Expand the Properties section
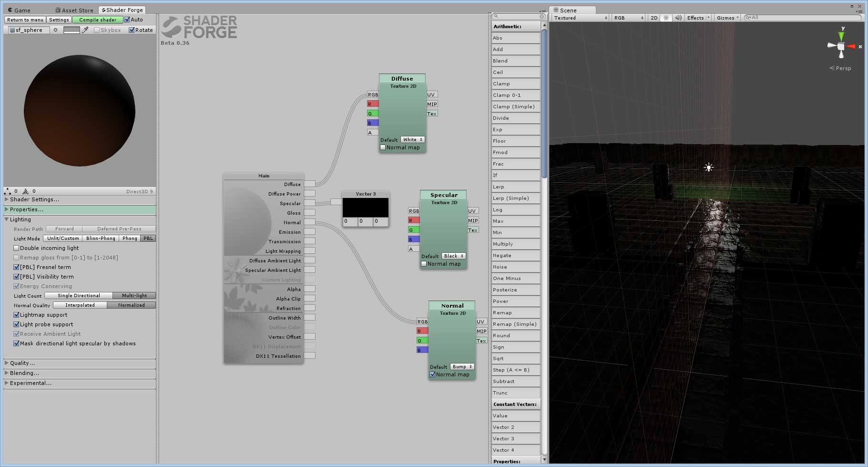 pos(80,210)
